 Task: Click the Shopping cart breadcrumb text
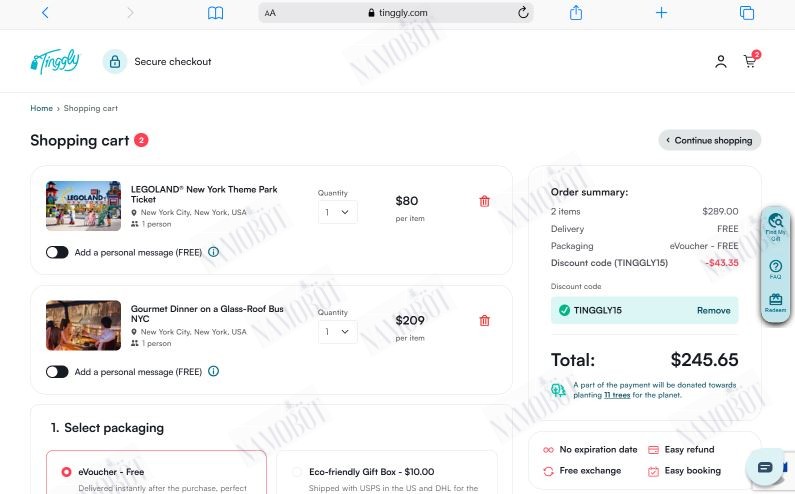91,108
